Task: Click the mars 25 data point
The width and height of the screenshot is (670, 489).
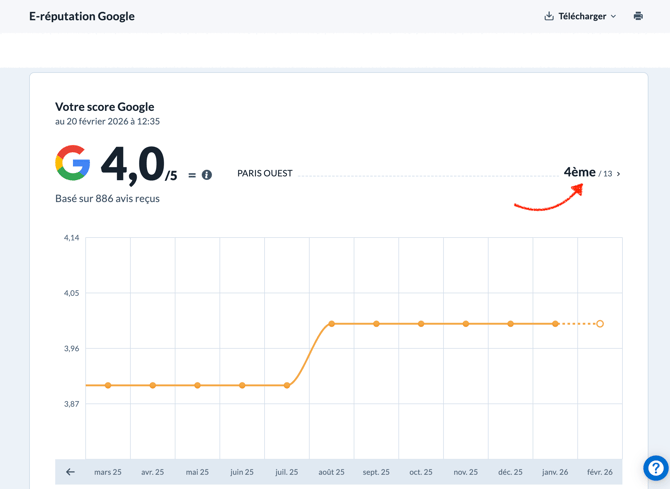Action: 108,385
